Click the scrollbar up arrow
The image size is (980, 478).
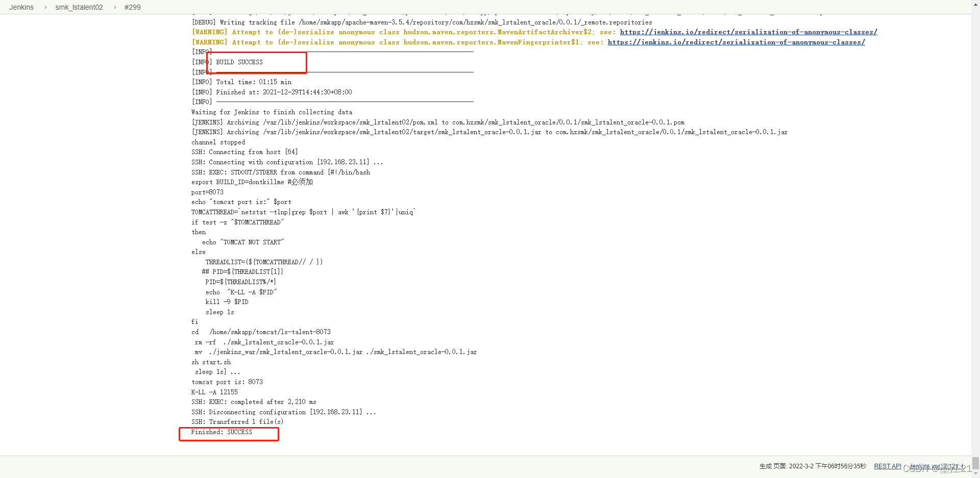click(x=975, y=4)
